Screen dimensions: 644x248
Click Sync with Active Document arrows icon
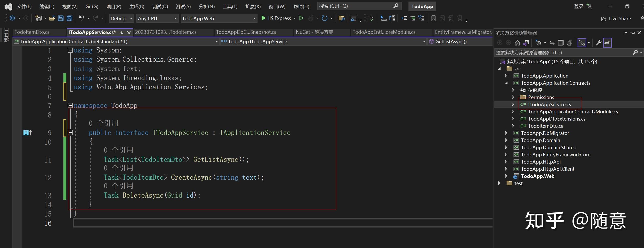[552, 43]
